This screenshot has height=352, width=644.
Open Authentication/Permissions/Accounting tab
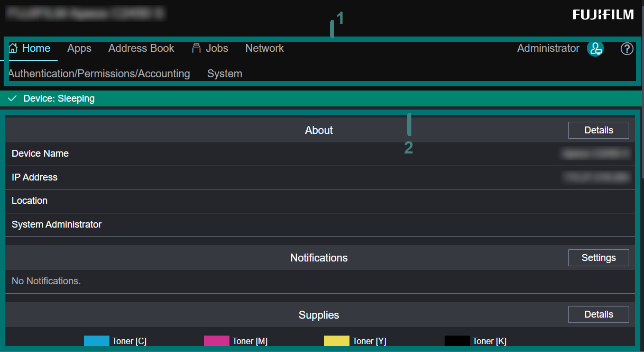pyautogui.click(x=99, y=74)
